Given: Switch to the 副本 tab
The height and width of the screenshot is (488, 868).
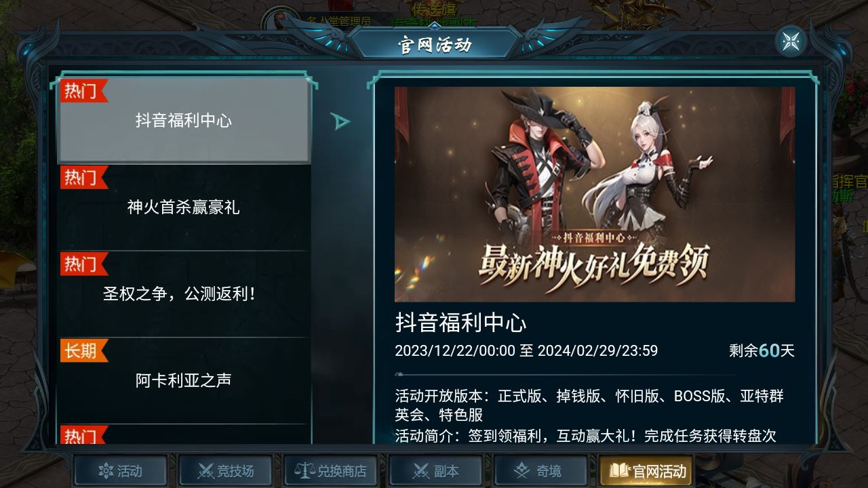Looking at the screenshot, I should coord(435,470).
